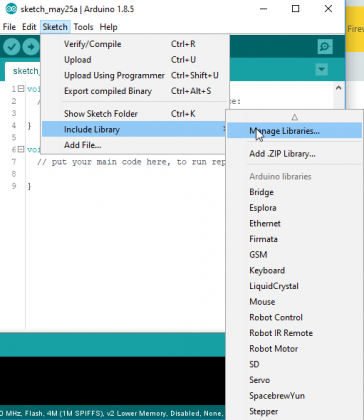Include the Firmata library
Image resolution: width=364 pixels, height=420 pixels.
point(294,239)
